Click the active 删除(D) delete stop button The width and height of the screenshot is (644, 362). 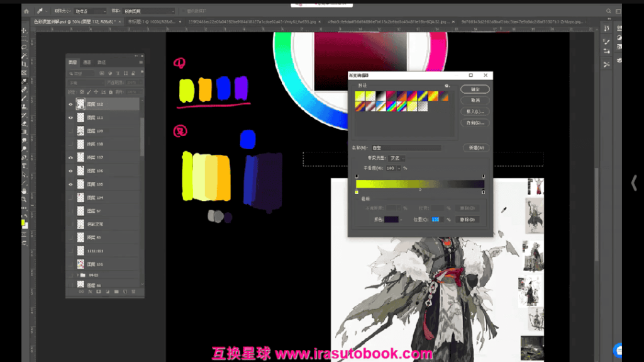pos(467,220)
